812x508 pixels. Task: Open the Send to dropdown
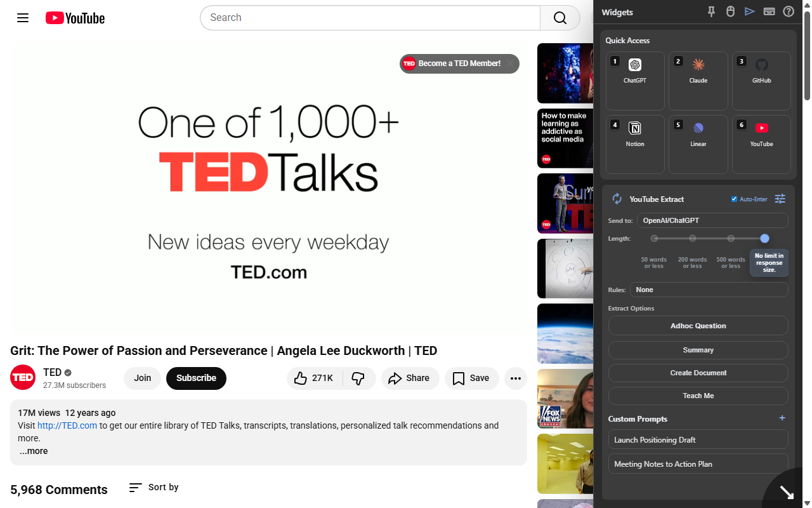[712, 220]
